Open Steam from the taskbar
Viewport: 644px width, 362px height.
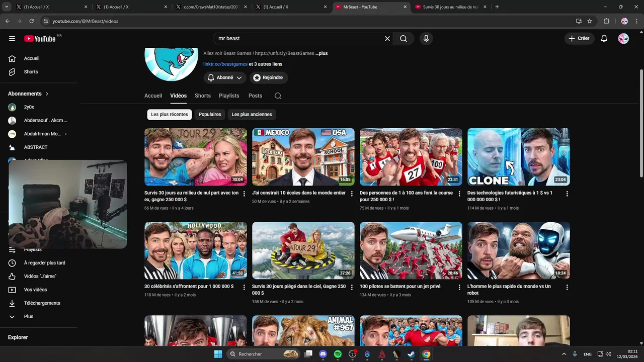(411, 354)
